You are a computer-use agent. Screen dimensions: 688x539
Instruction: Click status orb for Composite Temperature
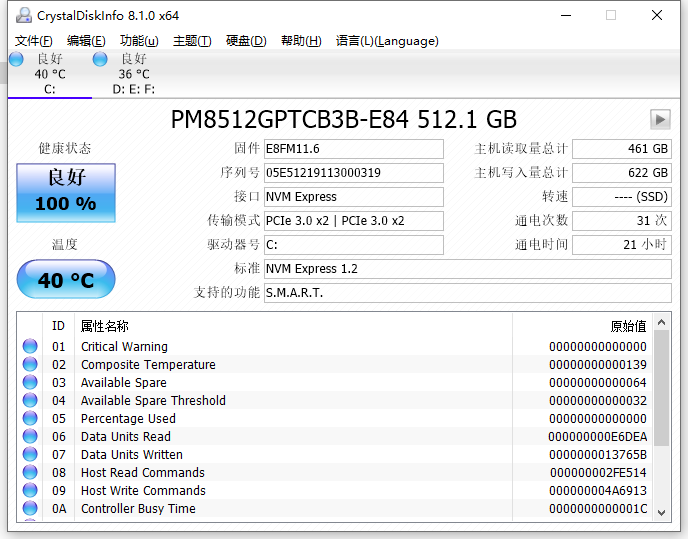pyautogui.click(x=30, y=365)
